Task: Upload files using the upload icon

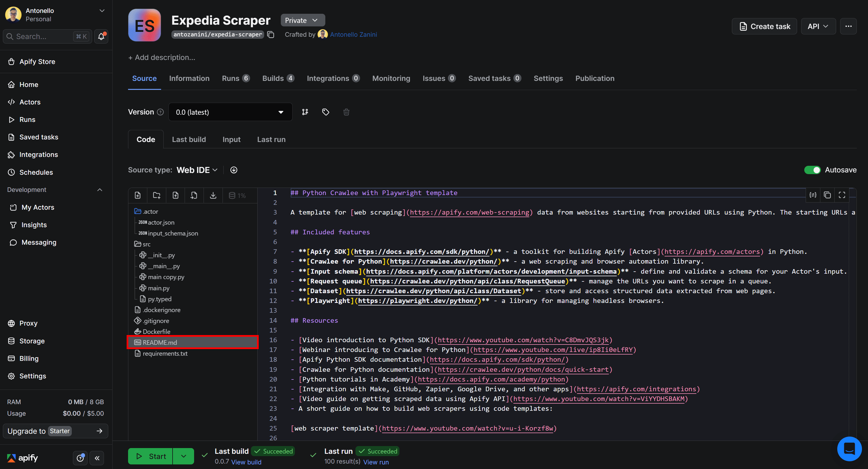Action: click(175, 195)
